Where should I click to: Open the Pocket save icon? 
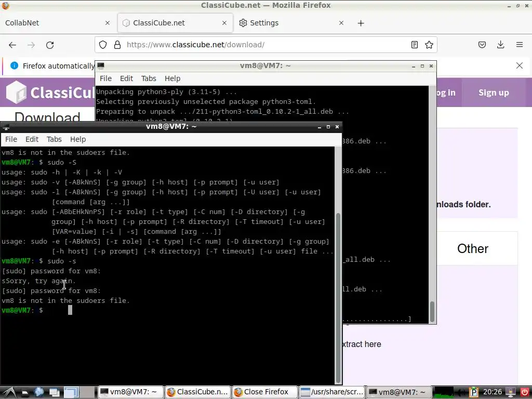482,45
